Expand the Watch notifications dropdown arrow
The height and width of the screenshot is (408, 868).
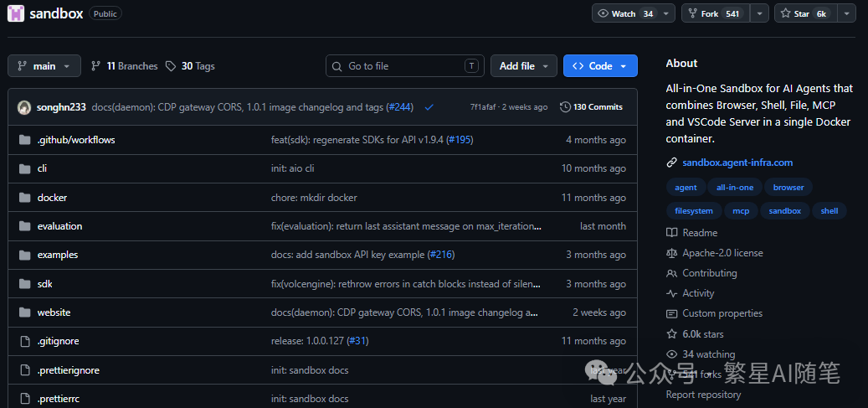666,14
